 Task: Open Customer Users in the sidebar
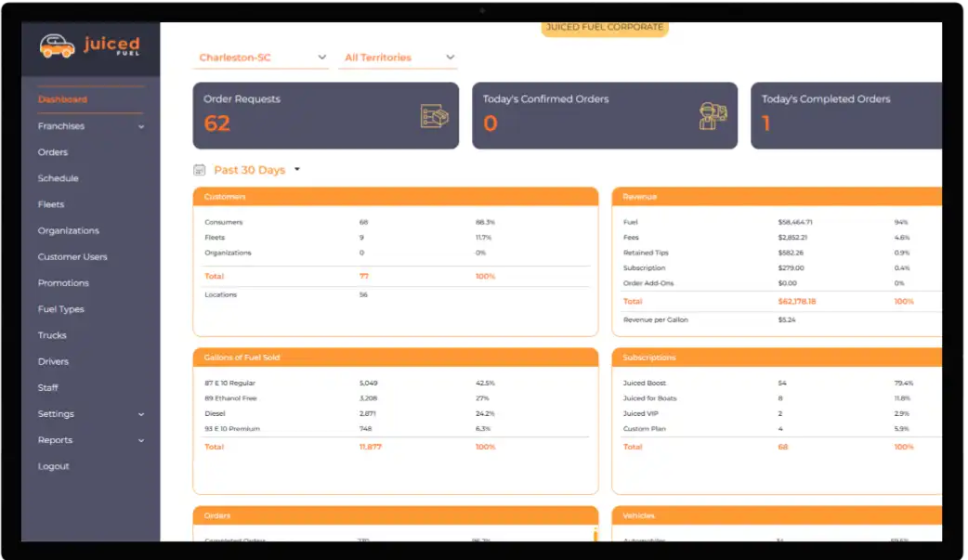(72, 257)
